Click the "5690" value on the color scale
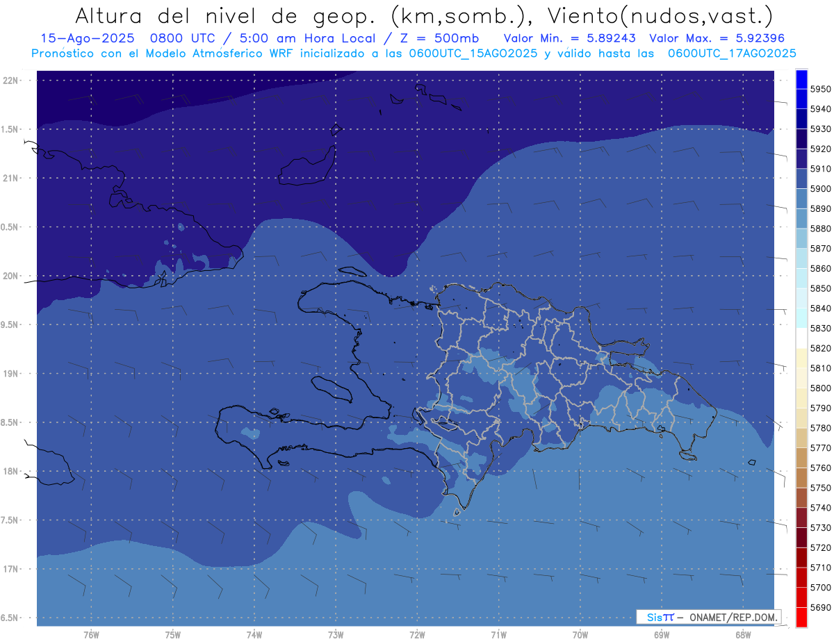 pyautogui.click(x=821, y=607)
